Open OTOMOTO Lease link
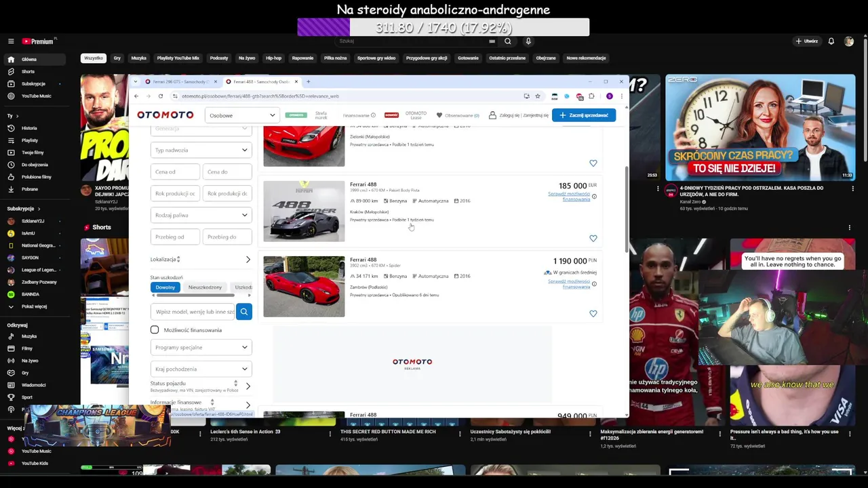This screenshot has height=488, width=868. 416,115
